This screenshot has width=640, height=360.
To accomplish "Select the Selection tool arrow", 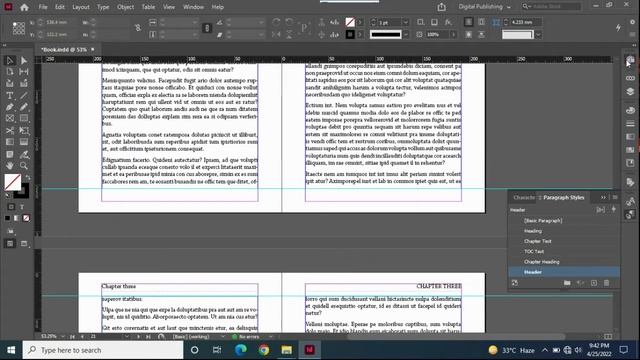I will [10, 61].
